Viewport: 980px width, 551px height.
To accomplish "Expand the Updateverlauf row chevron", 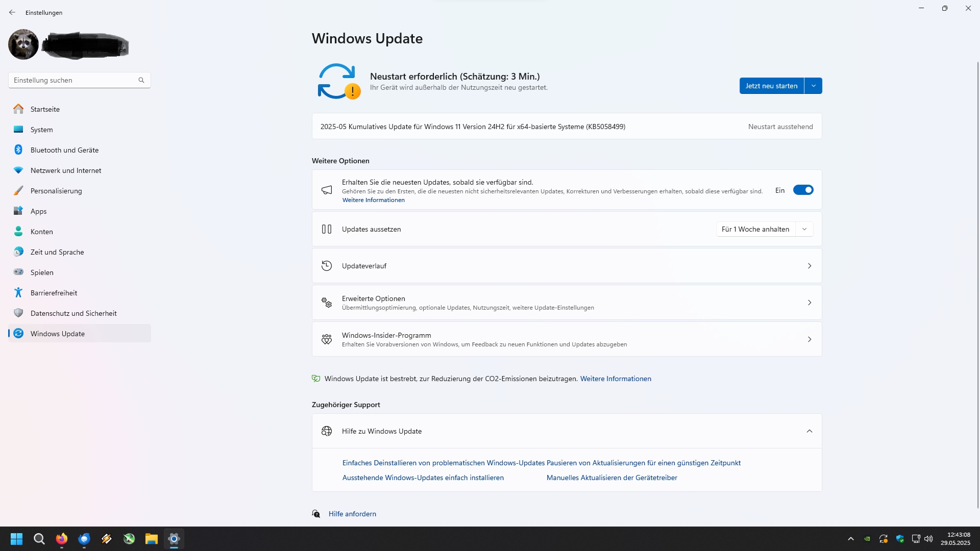I will point(810,266).
